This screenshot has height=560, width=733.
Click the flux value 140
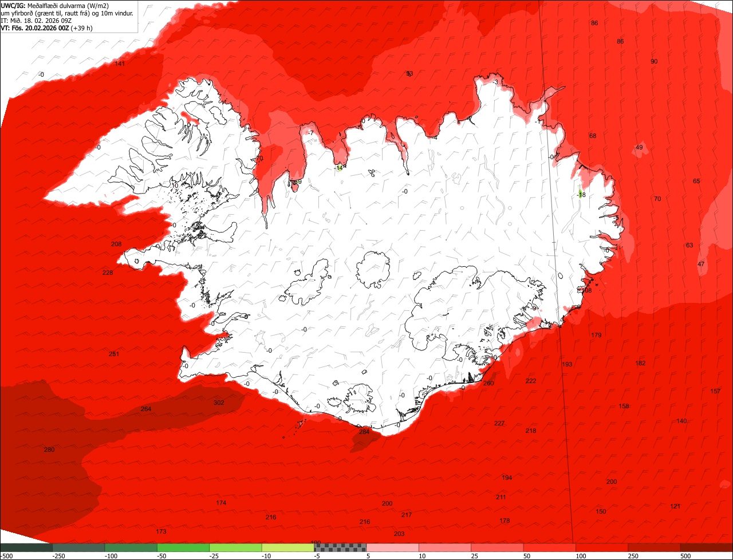click(x=681, y=421)
